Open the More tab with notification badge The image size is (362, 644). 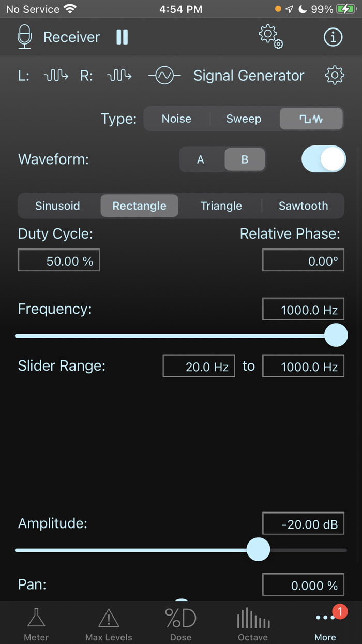[x=325, y=621]
